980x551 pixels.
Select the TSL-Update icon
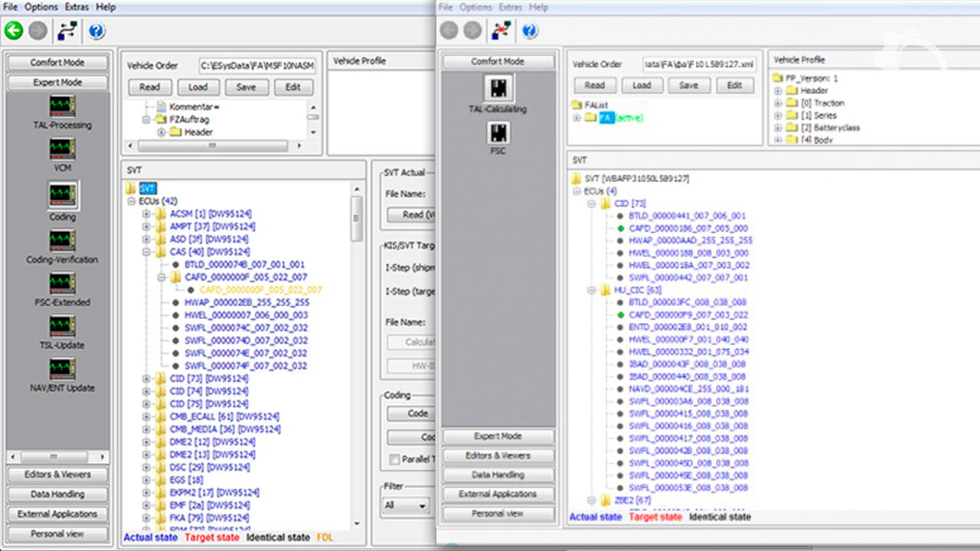[62, 327]
